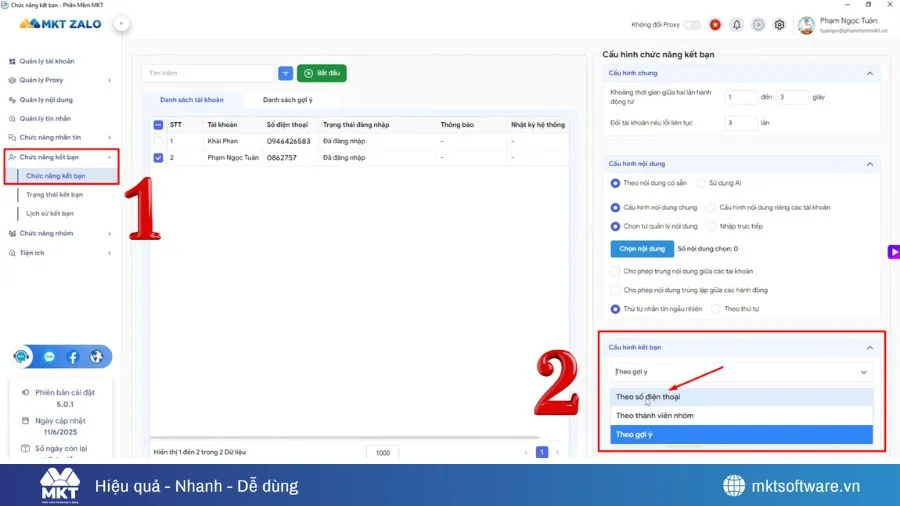Click the page size field showing 1000

[383, 453]
